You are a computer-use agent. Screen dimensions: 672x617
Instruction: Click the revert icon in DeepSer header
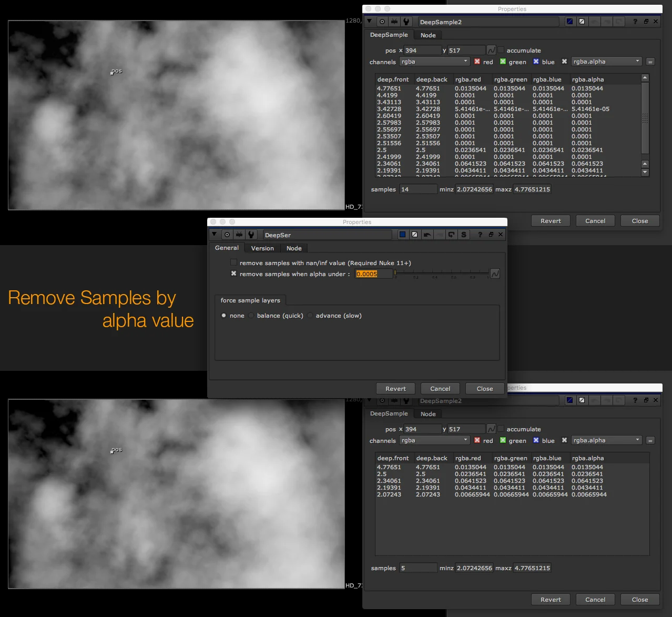(x=451, y=235)
